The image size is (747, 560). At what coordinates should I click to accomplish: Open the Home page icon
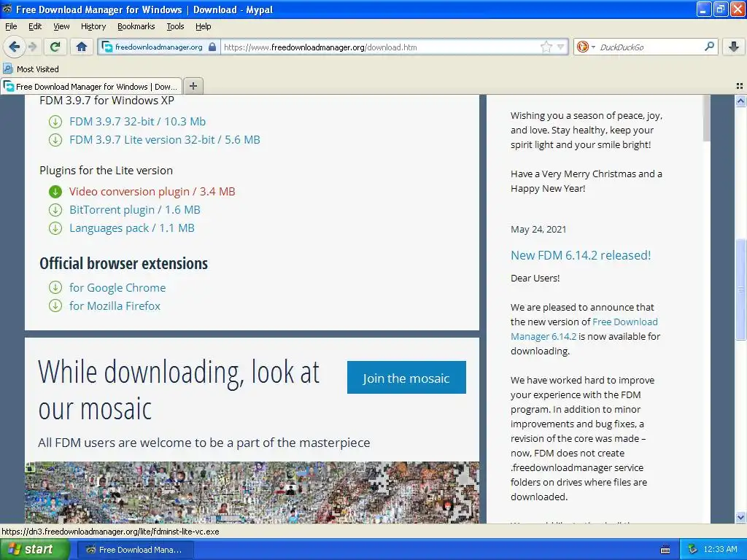pyautogui.click(x=82, y=47)
